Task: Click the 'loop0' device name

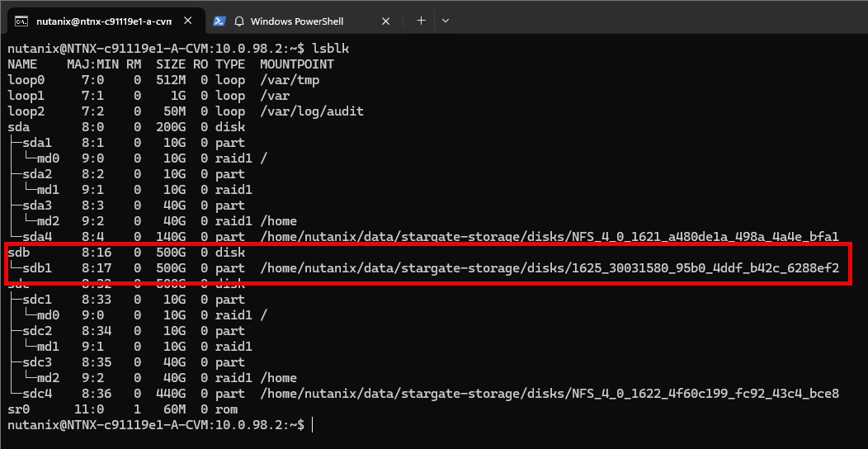Action: click(x=26, y=80)
